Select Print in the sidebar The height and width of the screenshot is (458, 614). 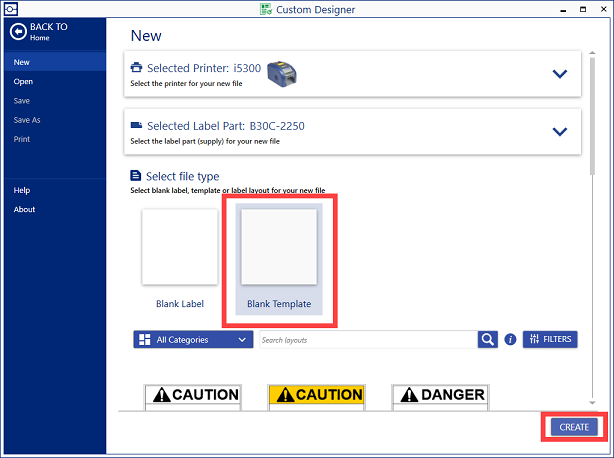(22, 139)
